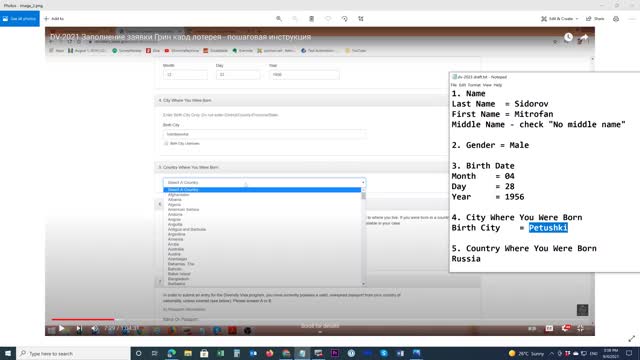
Task: Open Notepad View menu
Action: click(x=487, y=85)
